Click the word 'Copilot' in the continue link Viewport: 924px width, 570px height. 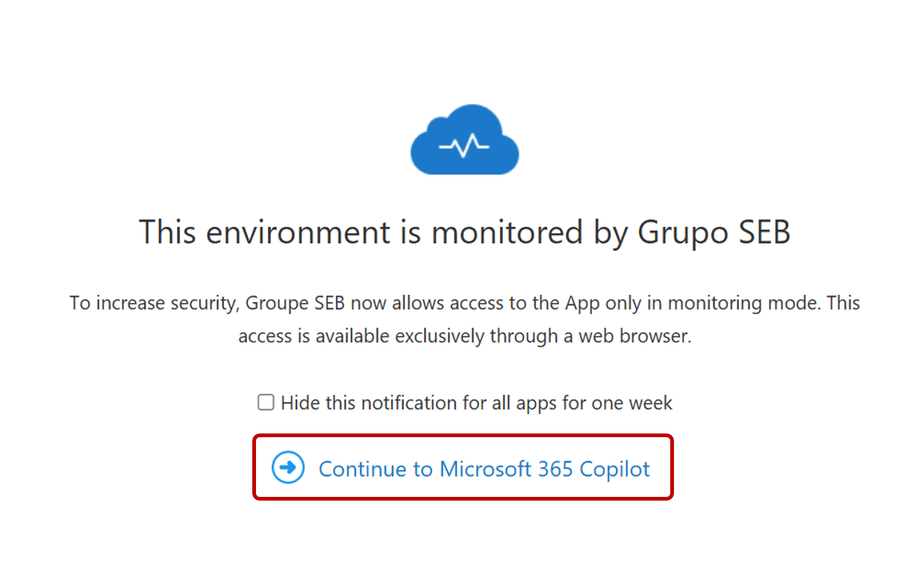pyautogui.click(x=615, y=469)
